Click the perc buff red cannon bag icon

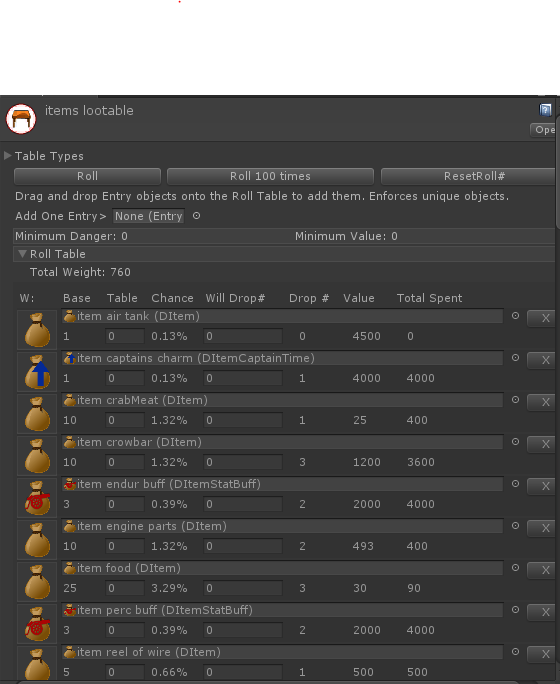click(37, 624)
